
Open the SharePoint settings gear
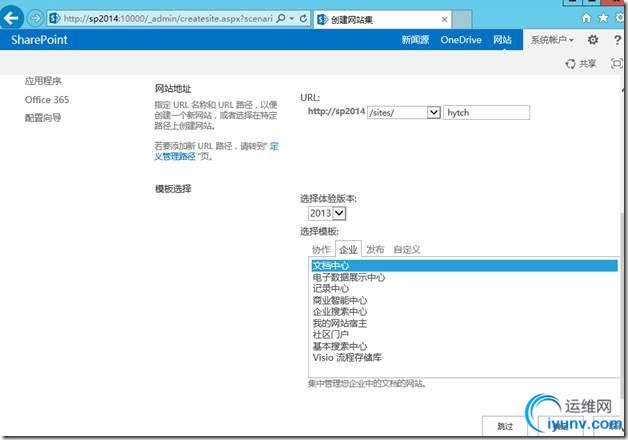point(593,40)
